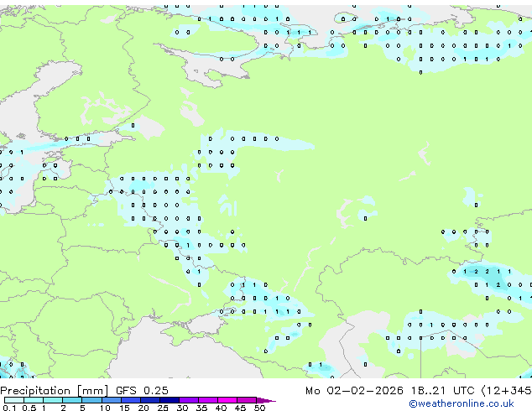The image size is (532, 411).
Task: Click the legend label "25"
Action: pyautogui.click(x=163, y=408)
